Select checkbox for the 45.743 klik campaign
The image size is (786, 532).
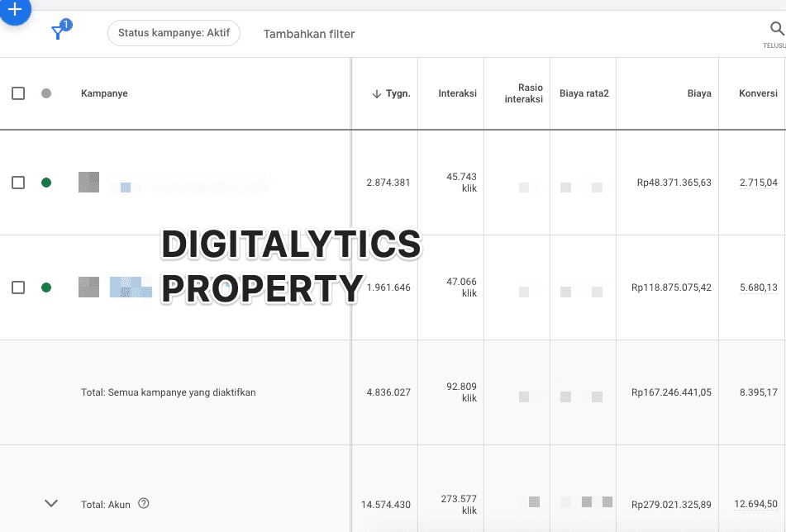click(x=18, y=183)
